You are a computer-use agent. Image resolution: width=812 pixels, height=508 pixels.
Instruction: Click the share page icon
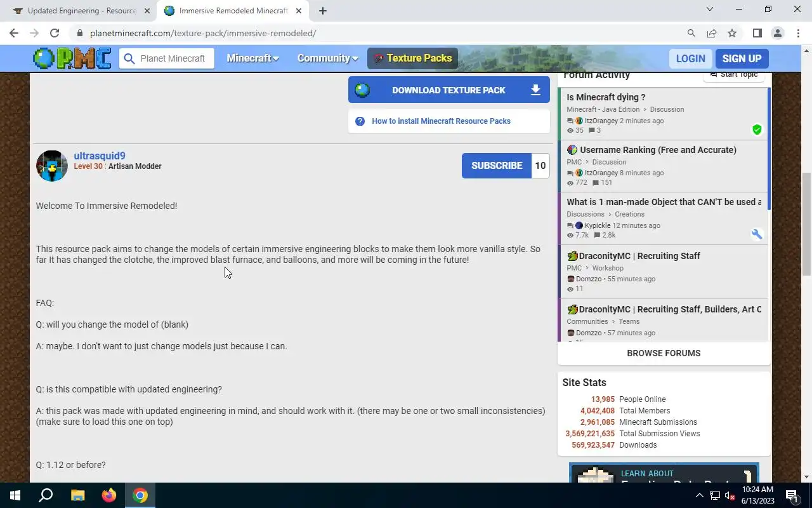pyautogui.click(x=712, y=33)
